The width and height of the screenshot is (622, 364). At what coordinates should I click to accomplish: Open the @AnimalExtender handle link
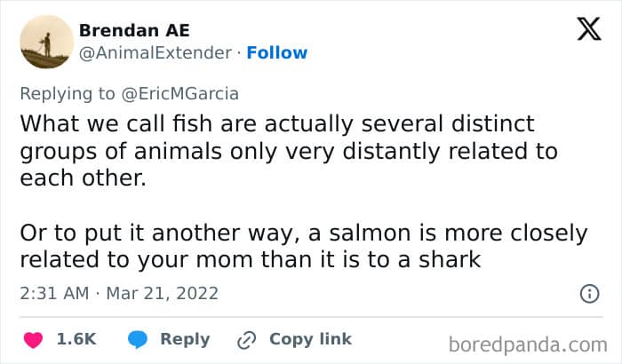click(155, 52)
